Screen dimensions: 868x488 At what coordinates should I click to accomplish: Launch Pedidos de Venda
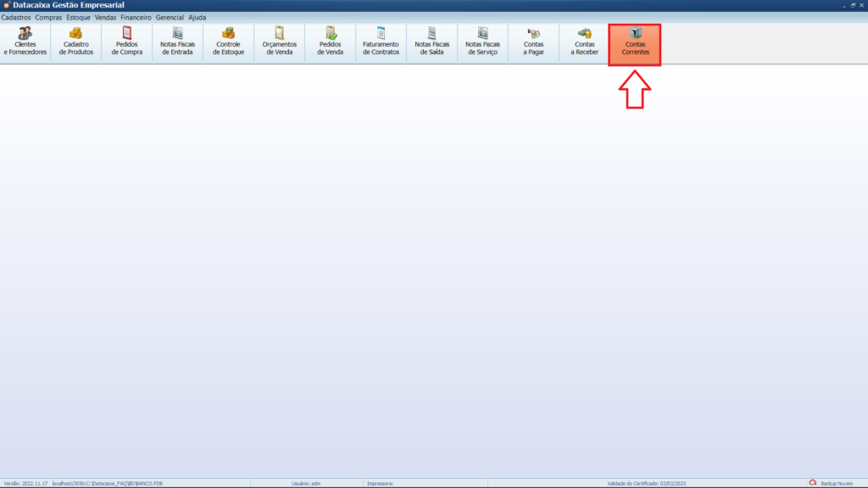[x=330, y=42]
